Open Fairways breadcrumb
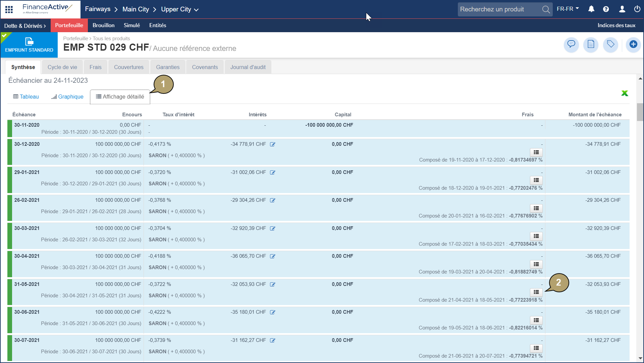Image resolution: width=644 pixels, height=363 pixels. (x=98, y=9)
